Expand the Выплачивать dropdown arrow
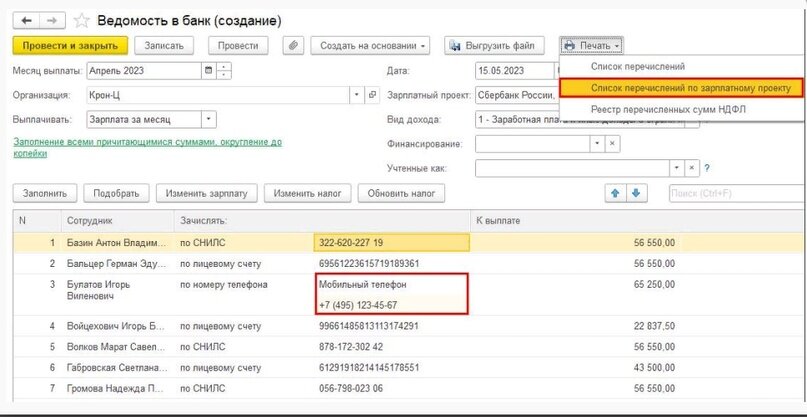The image size is (807, 417). point(208,119)
